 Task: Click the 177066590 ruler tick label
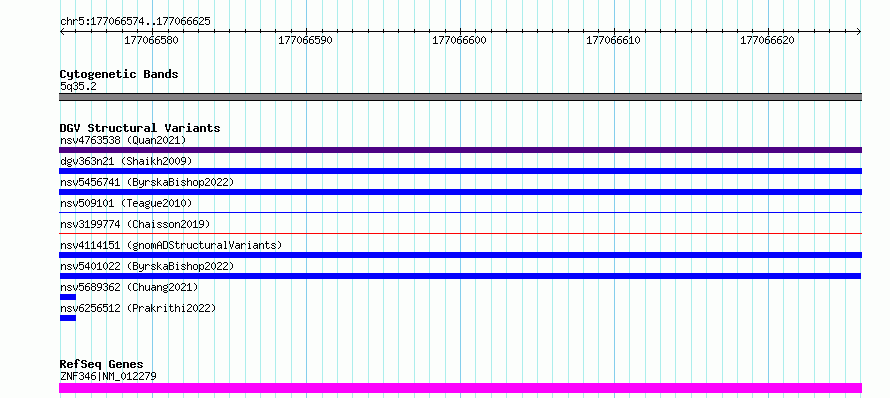click(x=305, y=41)
